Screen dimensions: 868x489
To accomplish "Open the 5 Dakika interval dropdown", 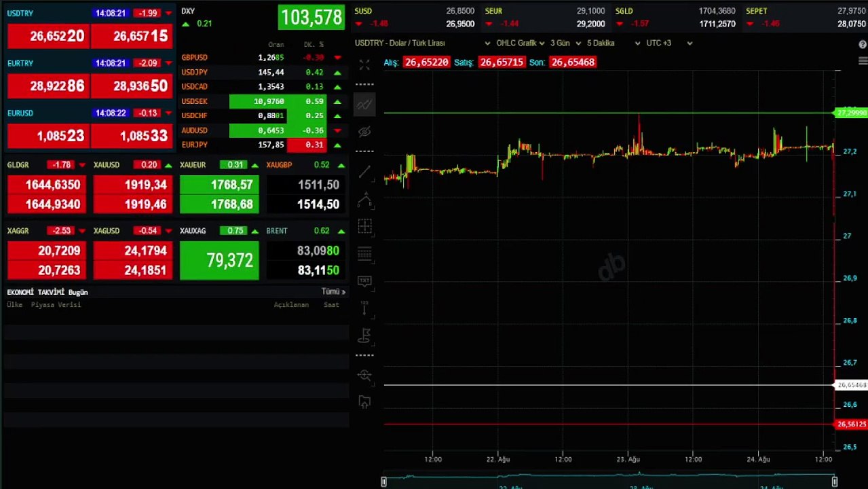I will [x=614, y=43].
